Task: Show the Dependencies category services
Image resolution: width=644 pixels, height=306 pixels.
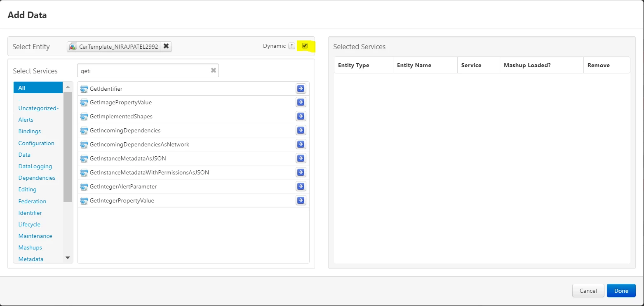Action: (x=37, y=178)
